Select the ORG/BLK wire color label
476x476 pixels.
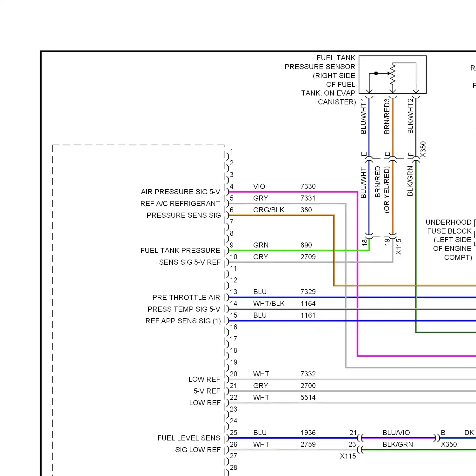click(x=268, y=210)
